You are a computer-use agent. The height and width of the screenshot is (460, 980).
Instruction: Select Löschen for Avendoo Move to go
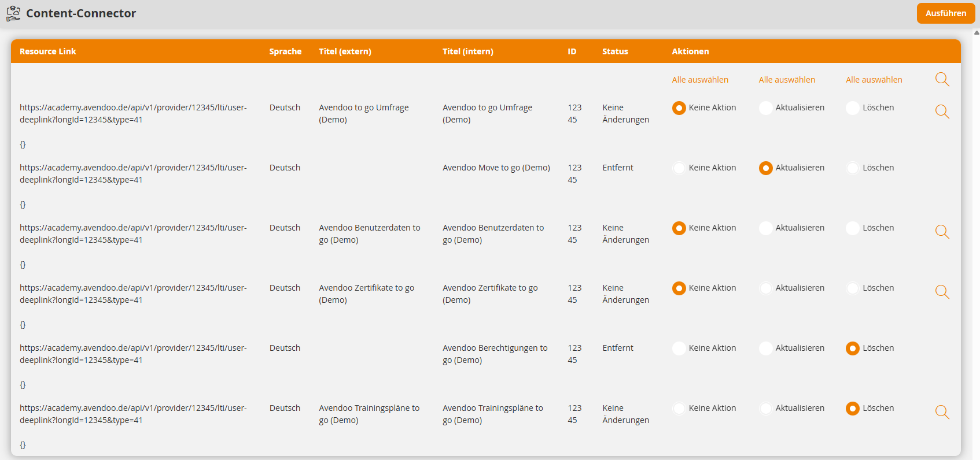pos(852,168)
